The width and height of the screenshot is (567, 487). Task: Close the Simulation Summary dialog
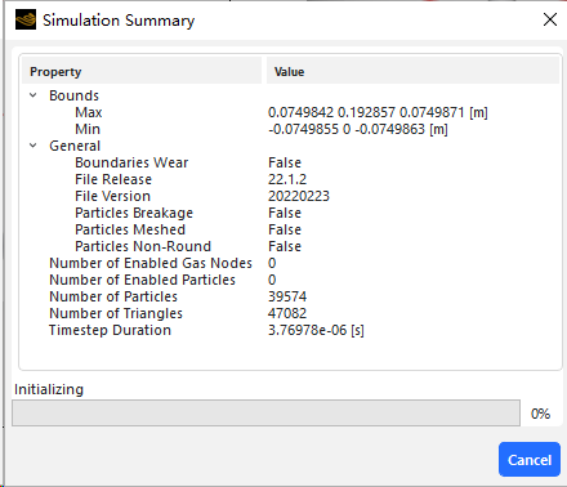coord(550,20)
